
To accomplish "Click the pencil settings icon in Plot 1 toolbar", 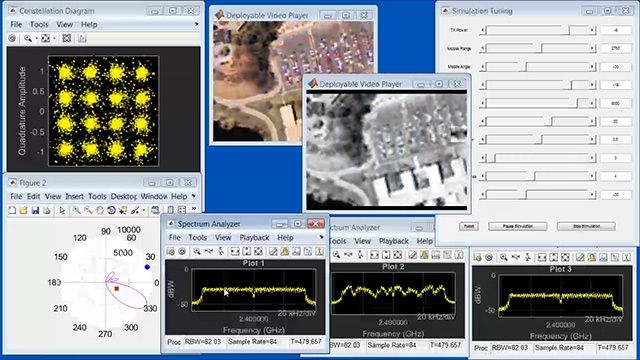I will (273, 251).
